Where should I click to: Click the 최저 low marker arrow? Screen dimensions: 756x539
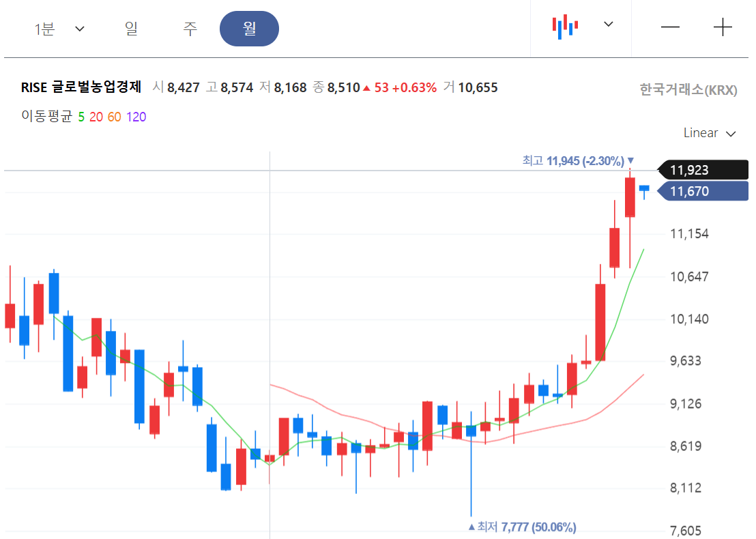[471, 526]
